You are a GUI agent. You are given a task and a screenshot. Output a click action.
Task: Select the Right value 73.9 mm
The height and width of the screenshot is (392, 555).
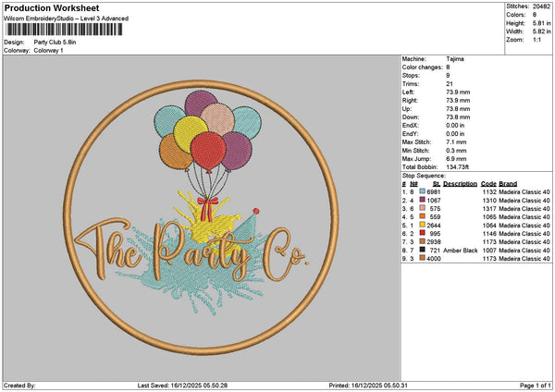click(x=458, y=101)
